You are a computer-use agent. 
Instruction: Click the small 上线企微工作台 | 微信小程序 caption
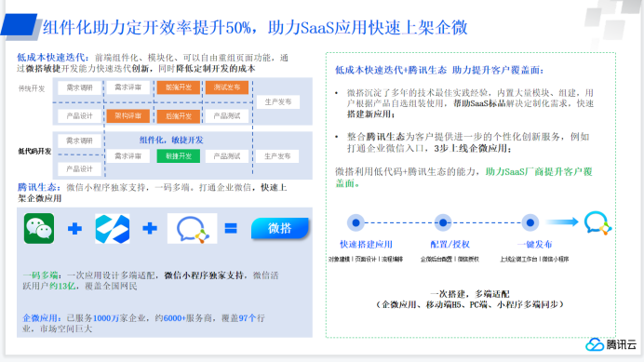click(x=534, y=259)
